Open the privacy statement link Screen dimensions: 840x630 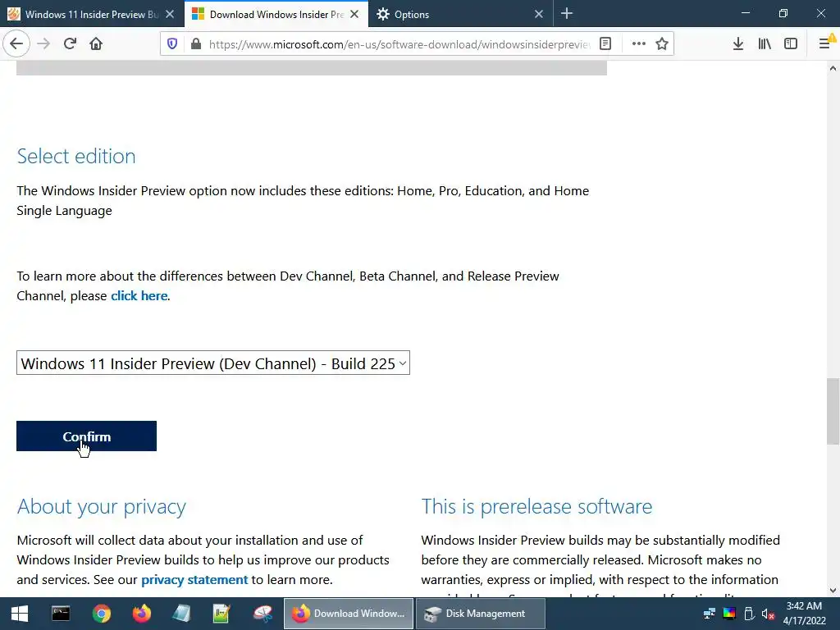pos(194,580)
